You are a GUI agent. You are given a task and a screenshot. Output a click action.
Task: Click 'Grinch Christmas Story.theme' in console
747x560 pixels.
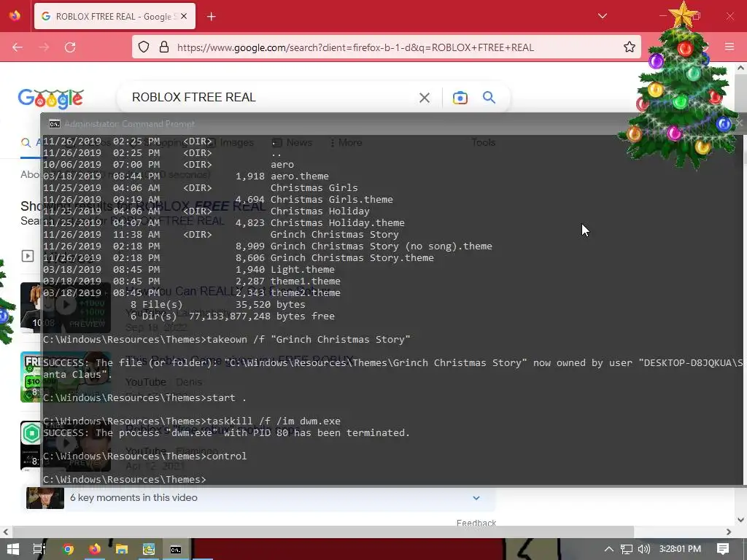pos(352,257)
